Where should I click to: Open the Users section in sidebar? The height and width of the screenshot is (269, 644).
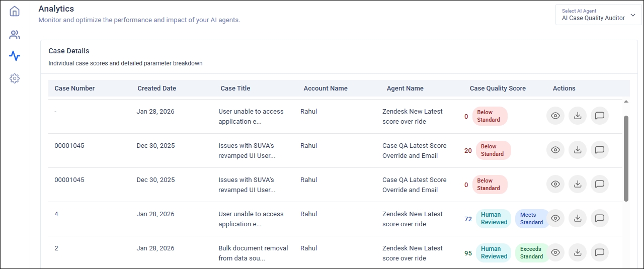click(x=15, y=35)
